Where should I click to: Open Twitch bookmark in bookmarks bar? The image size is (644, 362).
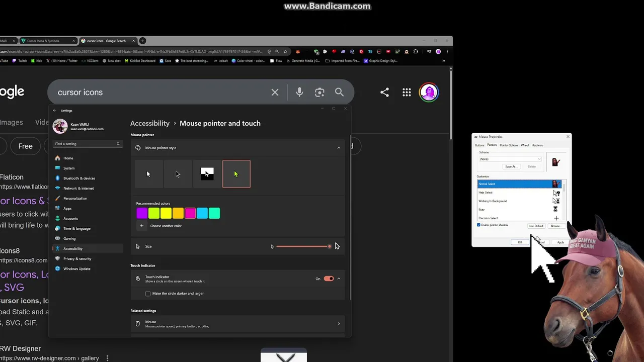click(x=20, y=61)
